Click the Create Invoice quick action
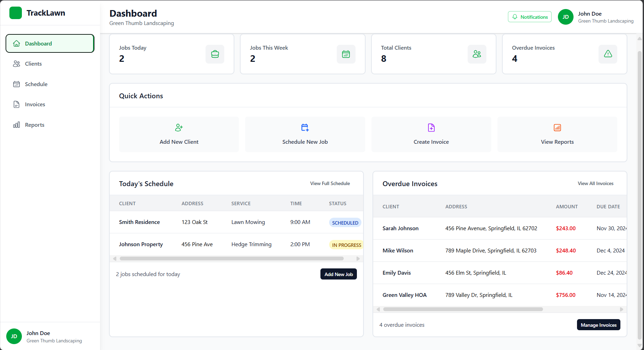This screenshot has height=350, width=644. coord(431,134)
